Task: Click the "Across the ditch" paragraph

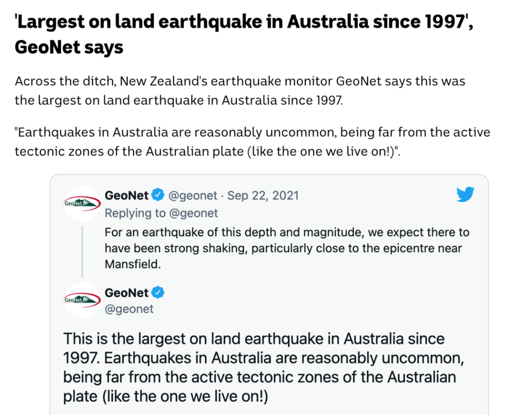Action: click(x=240, y=91)
